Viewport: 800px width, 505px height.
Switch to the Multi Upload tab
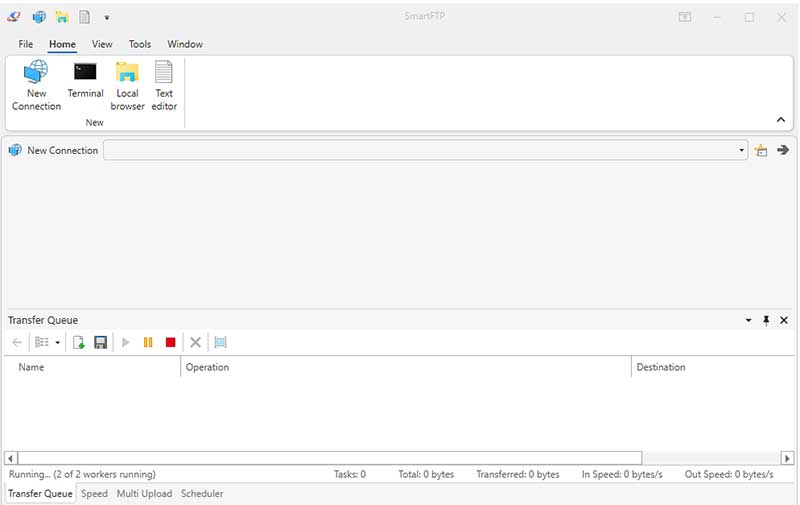point(144,494)
